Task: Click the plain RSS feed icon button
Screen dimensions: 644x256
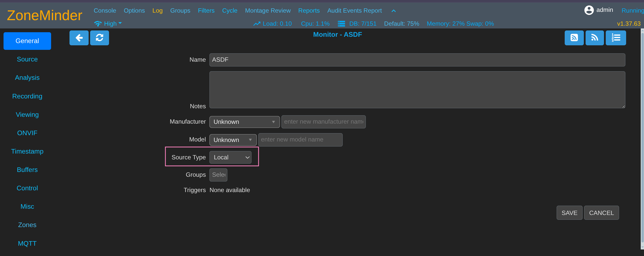Action: click(x=594, y=38)
